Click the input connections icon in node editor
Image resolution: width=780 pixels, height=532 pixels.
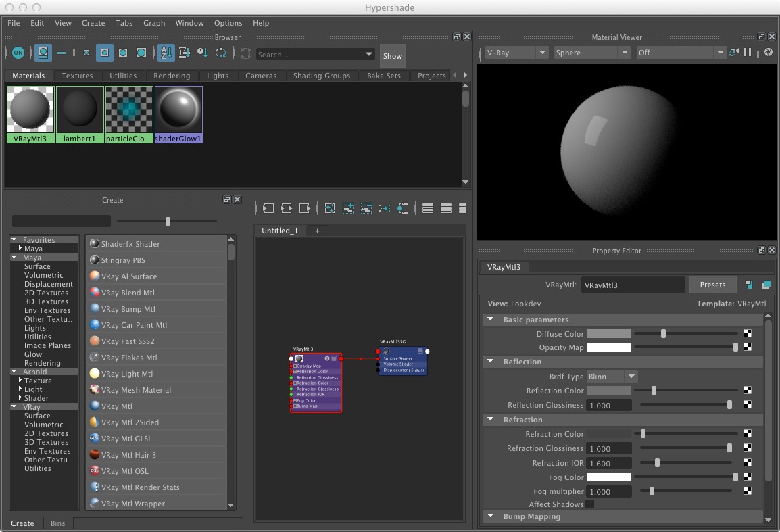[268, 208]
